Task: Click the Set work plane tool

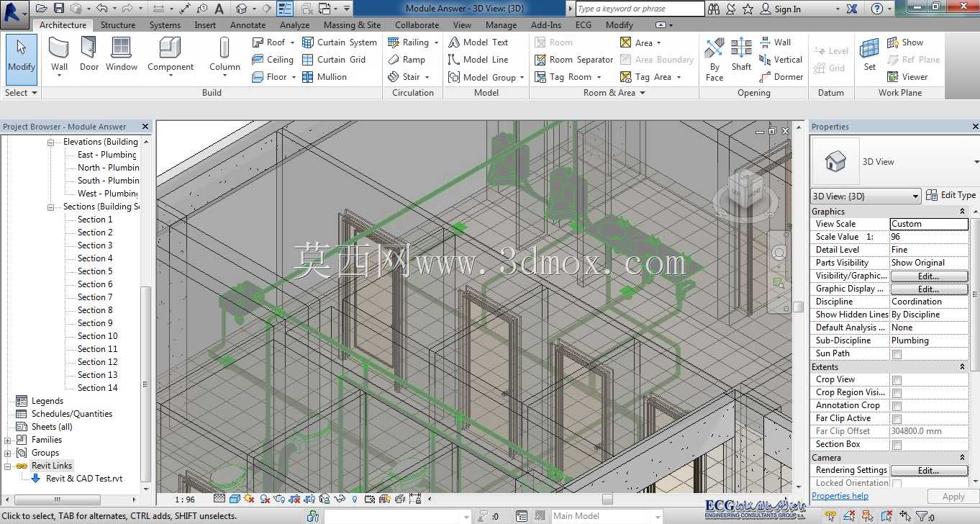Action: tap(869, 55)
